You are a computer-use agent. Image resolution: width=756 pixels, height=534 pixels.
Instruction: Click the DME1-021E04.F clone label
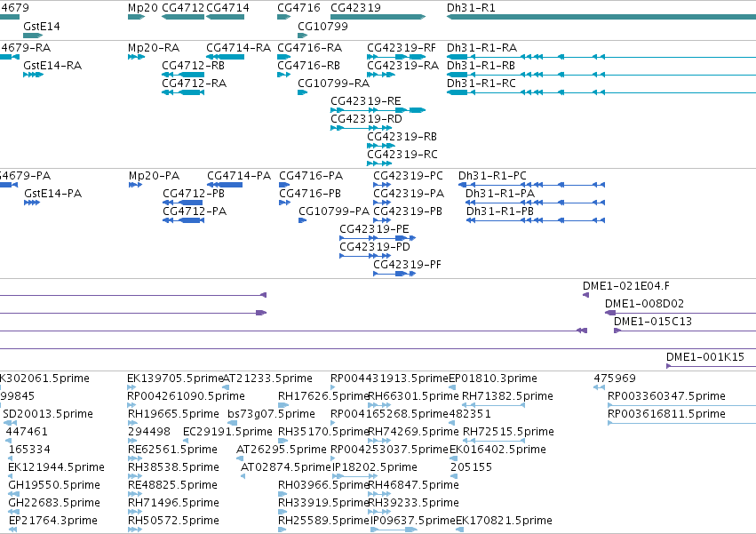(626, 286)
